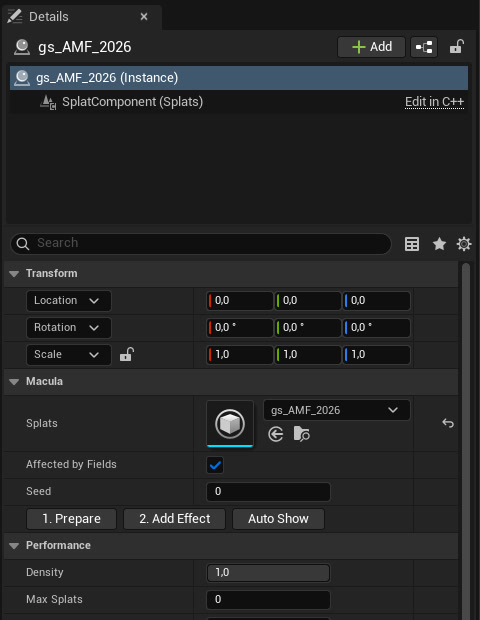Click the Scale Z value field
Screen dimensions: 480x620
(x=376, y=355)
